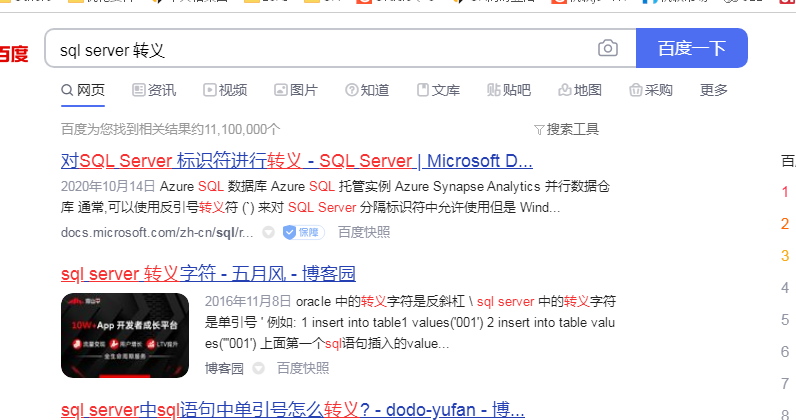The height and width of the screenshot is (420, 796).
Task: Switch to the 知道 tab
Action: [367, 90]
